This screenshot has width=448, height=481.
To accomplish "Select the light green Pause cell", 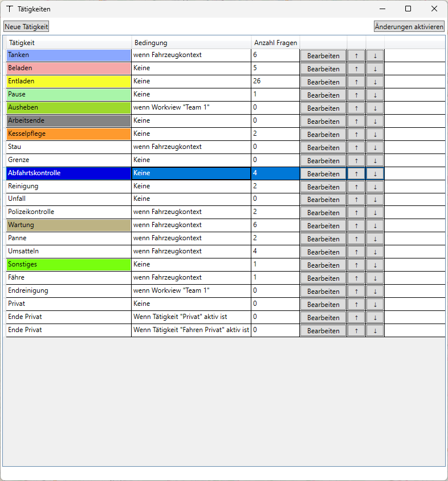I will (68, 95).
